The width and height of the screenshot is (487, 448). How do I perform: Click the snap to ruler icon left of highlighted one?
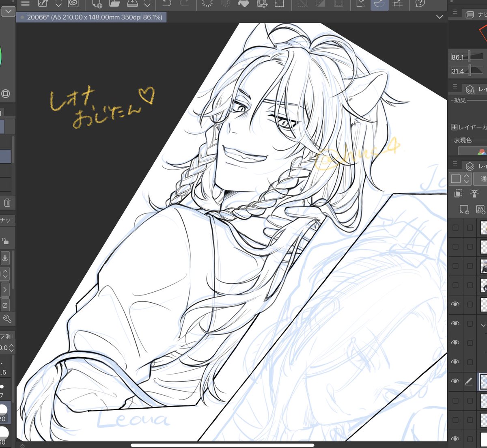[x=361, y=4]
